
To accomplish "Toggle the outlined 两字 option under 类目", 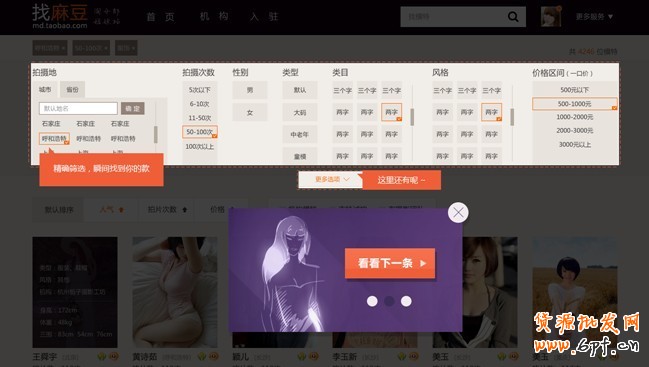I will tap(392, 112).
